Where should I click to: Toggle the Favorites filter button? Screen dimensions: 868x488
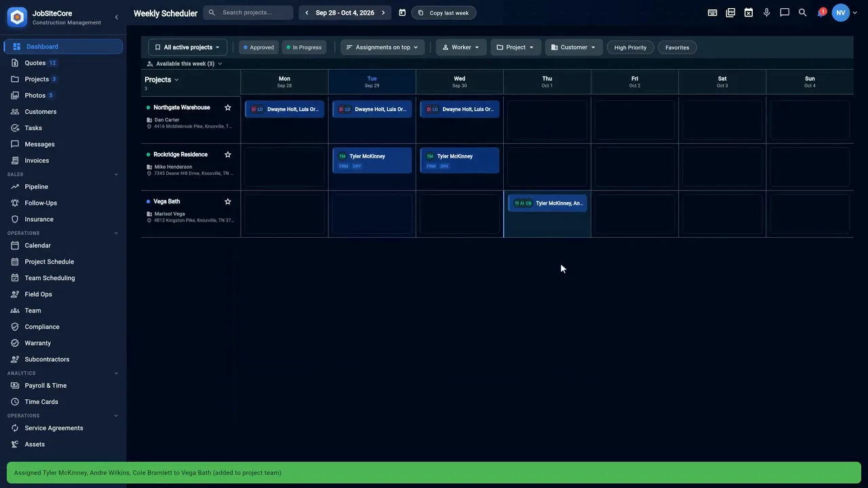click(x=677, y=47)
